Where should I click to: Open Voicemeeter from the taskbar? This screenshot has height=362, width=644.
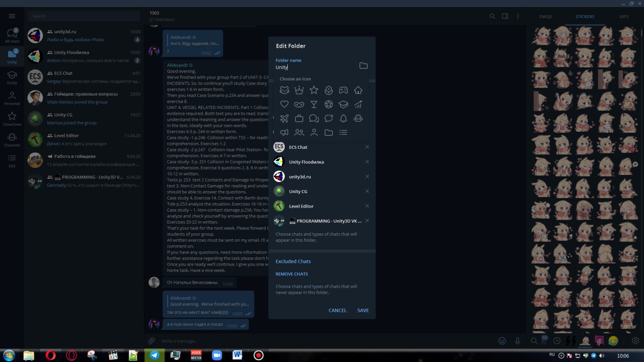[x=196, y=355]
